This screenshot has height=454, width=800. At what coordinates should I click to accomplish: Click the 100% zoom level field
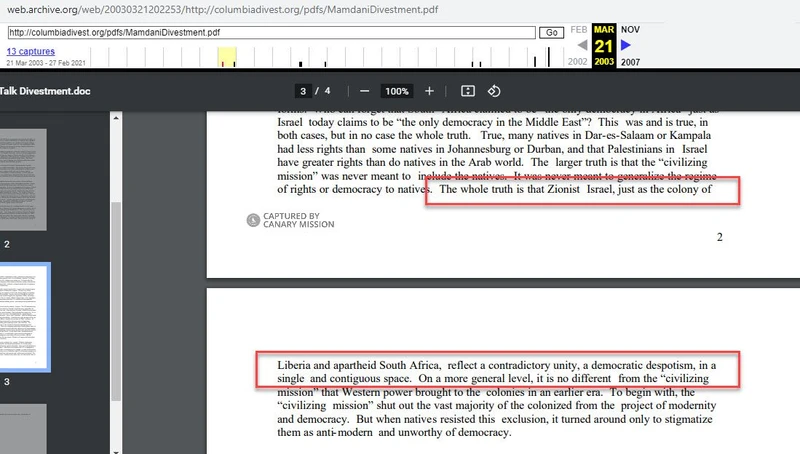396,91
